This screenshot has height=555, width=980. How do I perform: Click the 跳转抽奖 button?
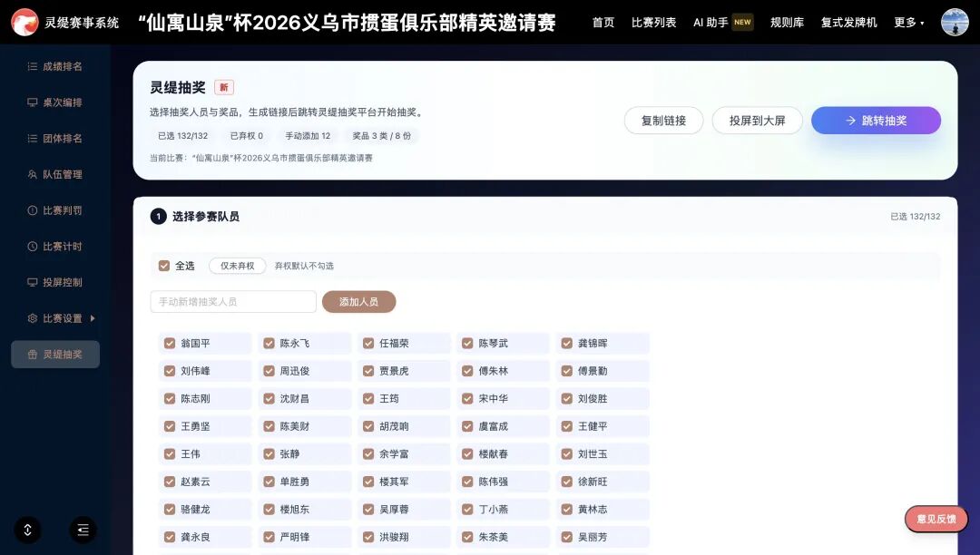tap(876, 121)
